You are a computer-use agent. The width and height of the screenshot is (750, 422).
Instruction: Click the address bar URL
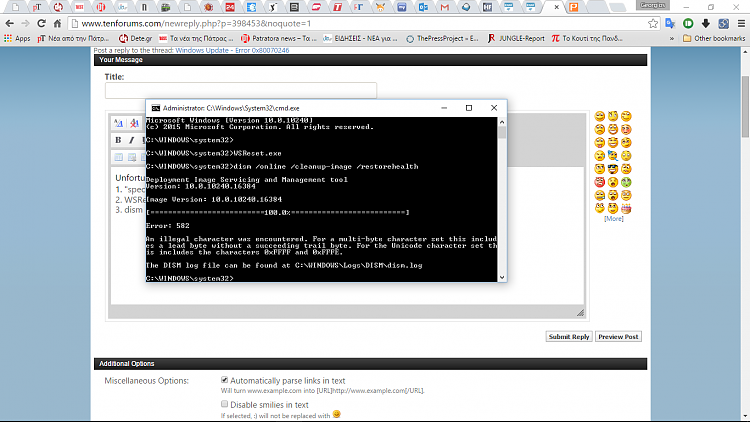[196, 23]
